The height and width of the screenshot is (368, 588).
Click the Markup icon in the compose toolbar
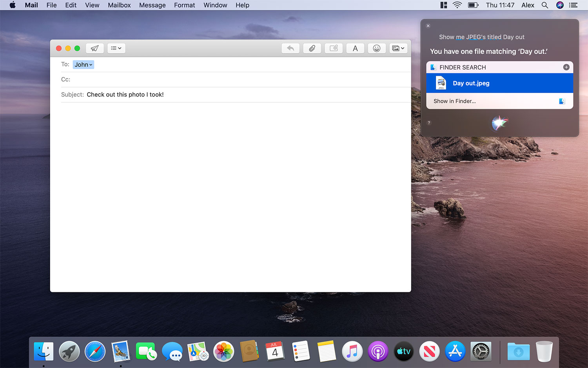(334, 48)
